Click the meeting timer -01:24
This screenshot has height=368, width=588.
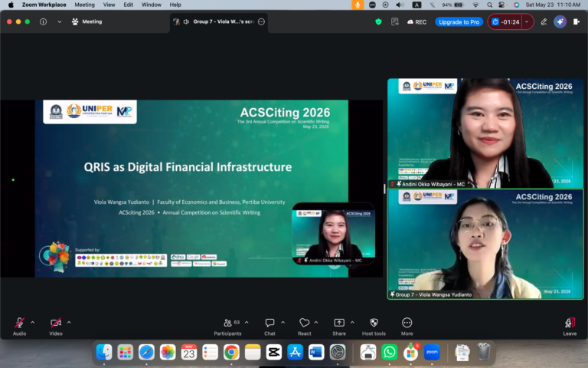(x=505, y=21)
